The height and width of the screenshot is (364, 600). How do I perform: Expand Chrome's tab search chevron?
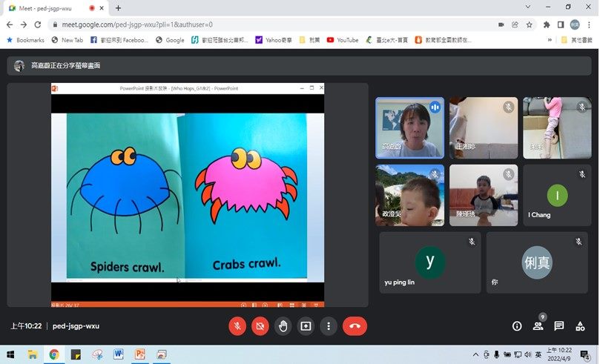tap(528, 7)
